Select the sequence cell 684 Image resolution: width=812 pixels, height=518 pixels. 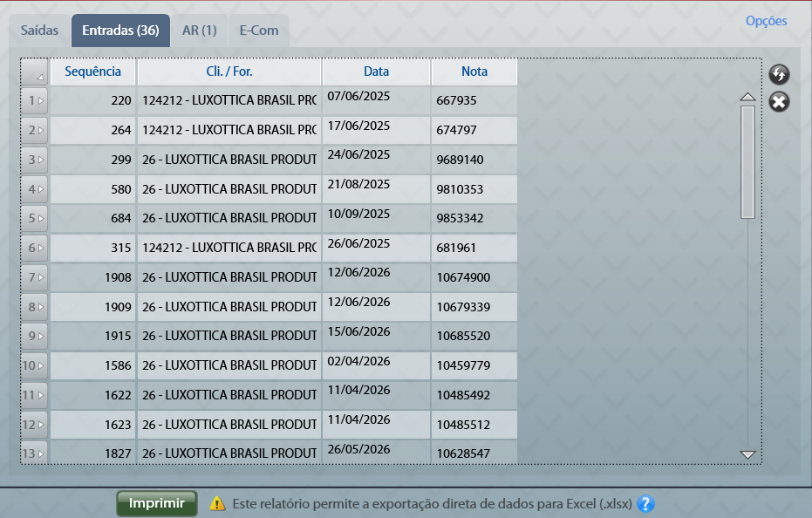[x=92, y=218]
